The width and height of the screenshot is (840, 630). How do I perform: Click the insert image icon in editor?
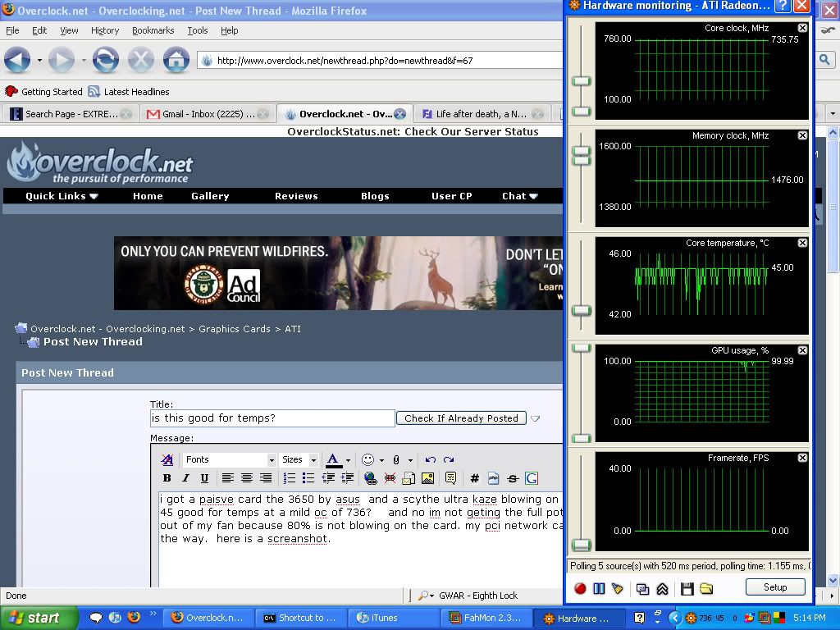427,478
